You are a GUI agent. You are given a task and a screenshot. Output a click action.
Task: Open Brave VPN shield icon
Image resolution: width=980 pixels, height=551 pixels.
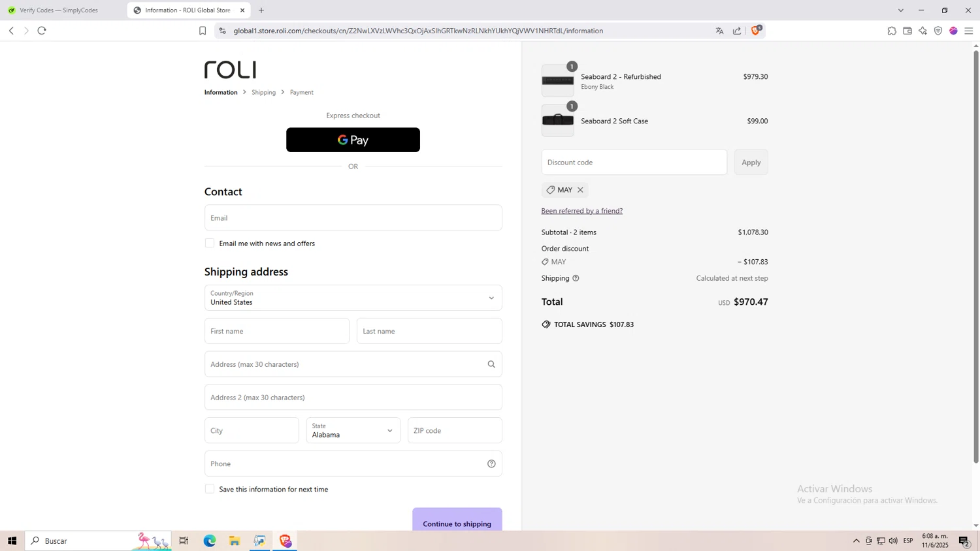point(938,31)
